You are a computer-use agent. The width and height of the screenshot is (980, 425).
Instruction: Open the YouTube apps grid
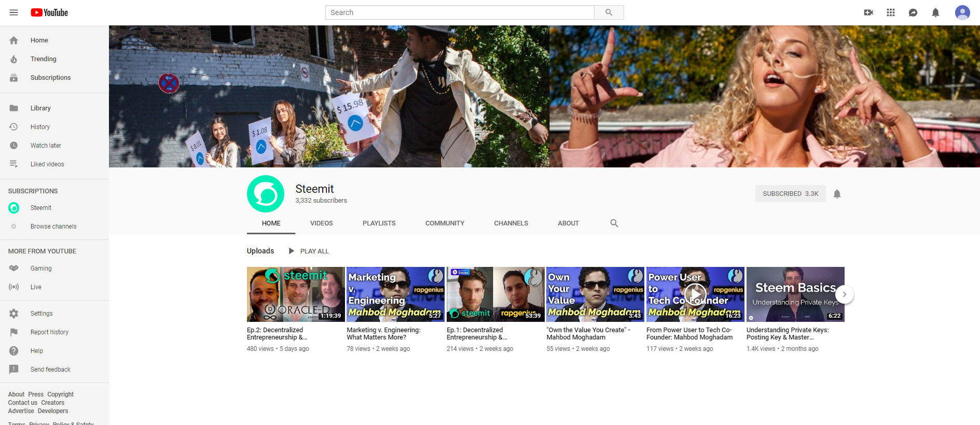coord(891,12)
